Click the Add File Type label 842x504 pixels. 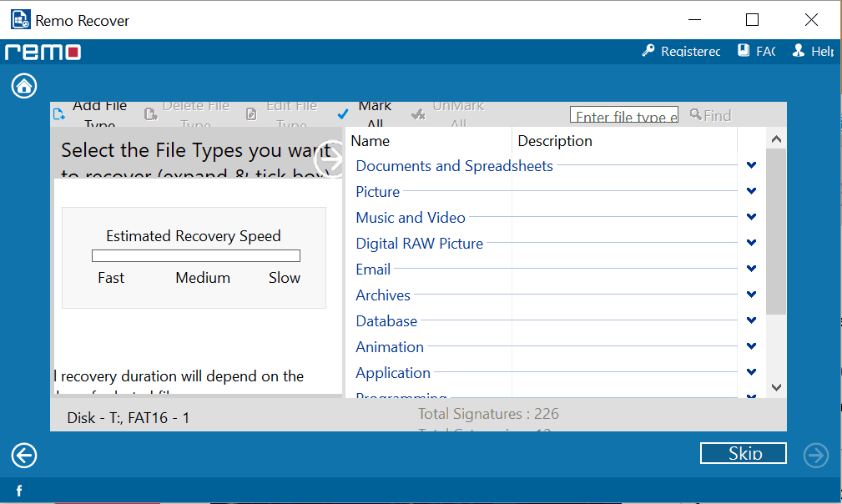point(100,114)
